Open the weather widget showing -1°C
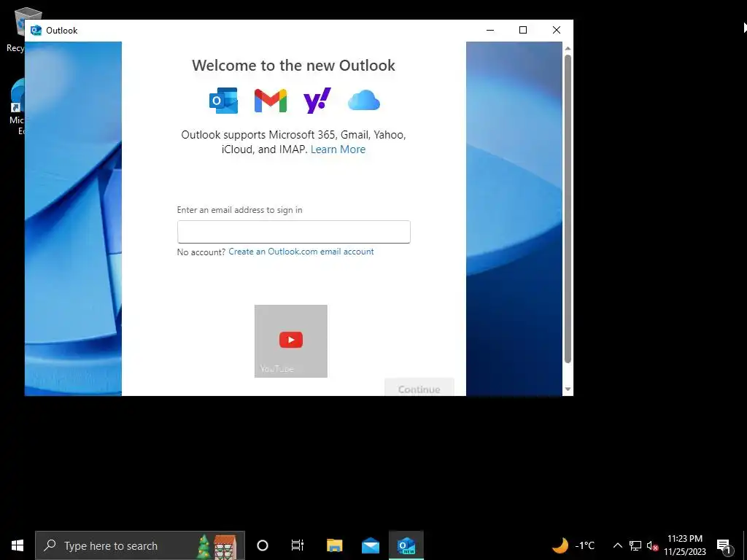Image resolution: width=747 pixels, height=560 pixels. tap(573, 545)
